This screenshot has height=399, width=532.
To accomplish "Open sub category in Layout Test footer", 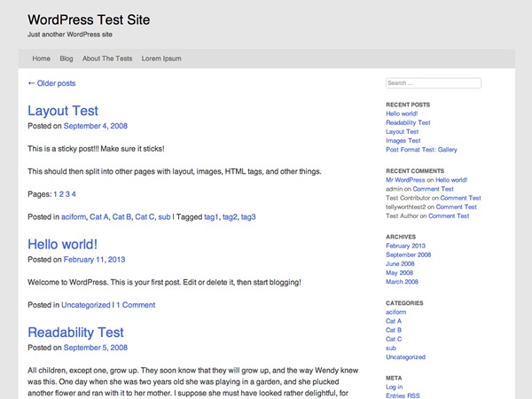I will [x=164, y=217].
